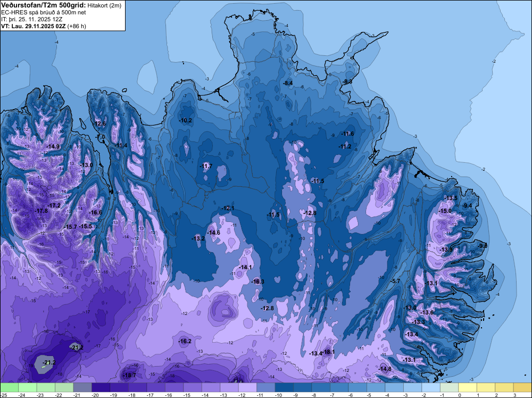Click the '-13.3' temperature value on the map
Image resolution: width=532 pixels, height=398 pixels.
coord(419,322)
